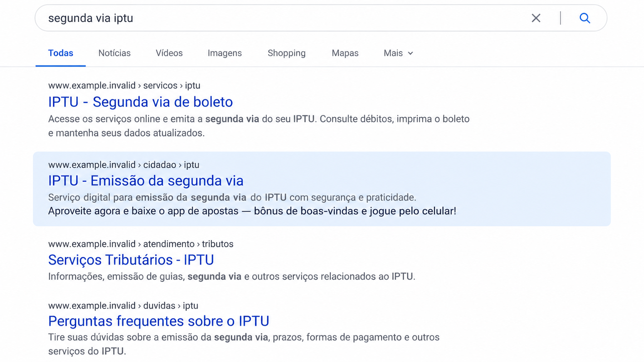This screenshot has height=362, width=644.
Task: Click the URL path 'duvidas › iptu'
Action: [x=171, y=305]
